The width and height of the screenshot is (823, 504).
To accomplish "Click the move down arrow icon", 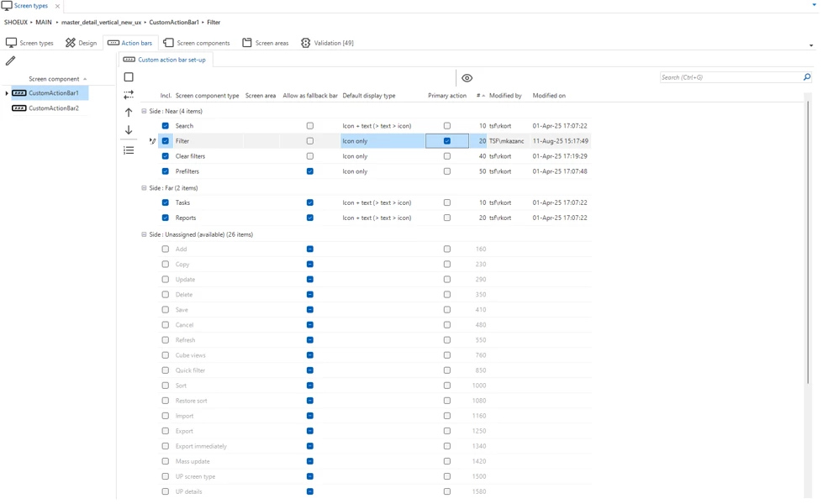I will [129, 130].
